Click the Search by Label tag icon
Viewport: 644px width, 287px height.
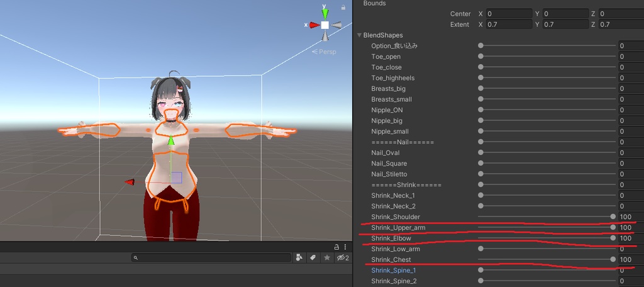(313, 258)
